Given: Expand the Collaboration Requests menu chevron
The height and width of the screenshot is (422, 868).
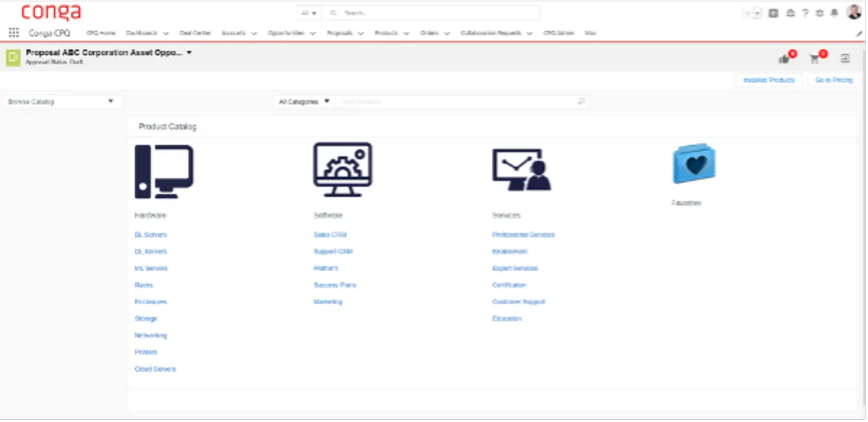Looking at the screenshot, I should (529, 33).
